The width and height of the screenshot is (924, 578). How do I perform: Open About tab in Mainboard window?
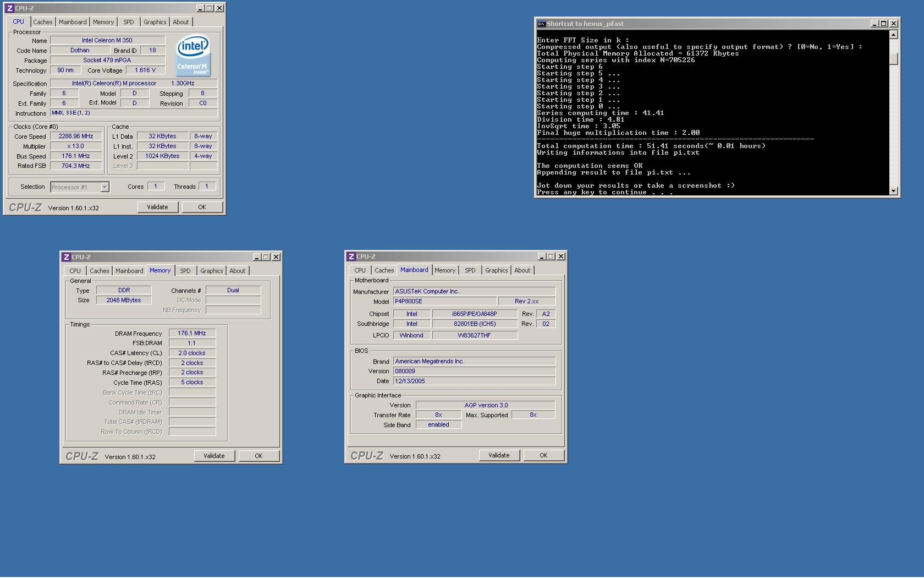pos(522,270)
